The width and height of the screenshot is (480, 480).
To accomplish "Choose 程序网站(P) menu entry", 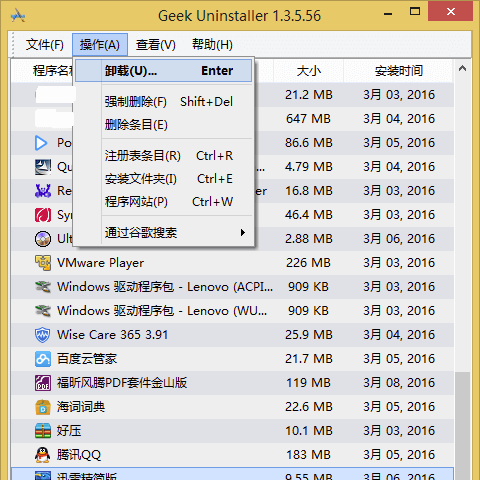I will [x=163, y=202].
